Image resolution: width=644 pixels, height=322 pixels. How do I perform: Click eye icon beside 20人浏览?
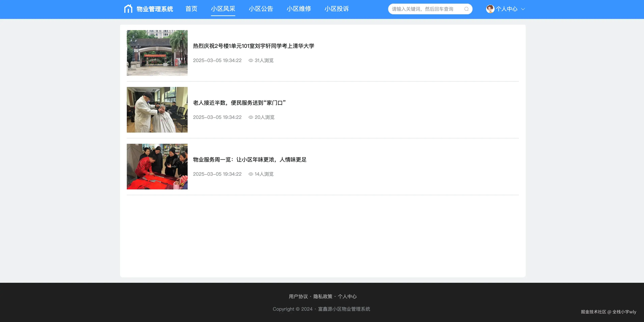click(x=251, y=117)
